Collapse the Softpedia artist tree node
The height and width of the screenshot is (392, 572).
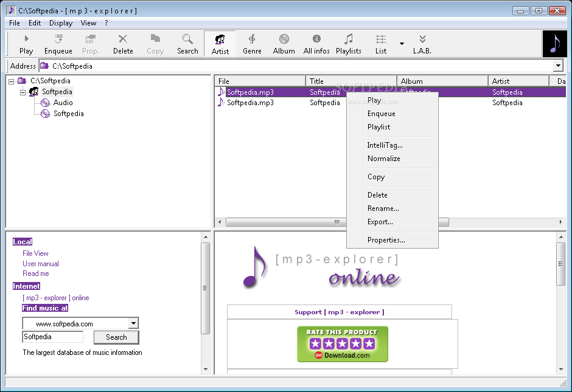23,92
